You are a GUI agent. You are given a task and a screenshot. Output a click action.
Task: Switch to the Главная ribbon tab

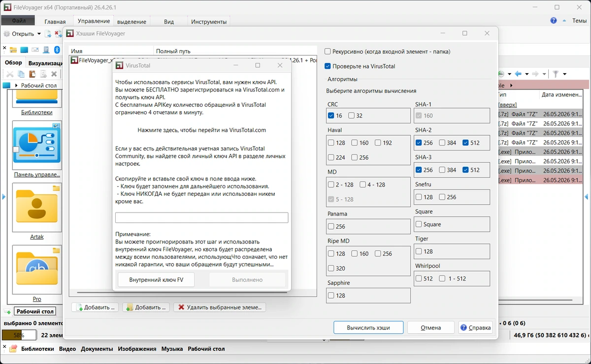tap(55, 21)
